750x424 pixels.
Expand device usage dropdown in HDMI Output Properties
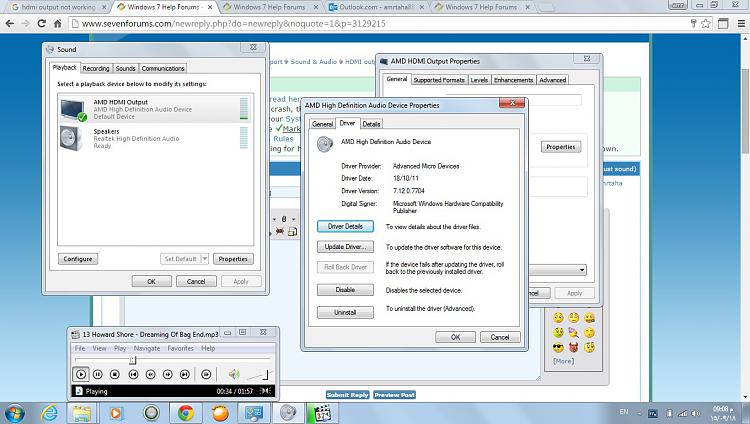pyautogui.click(x=582, y=270)
